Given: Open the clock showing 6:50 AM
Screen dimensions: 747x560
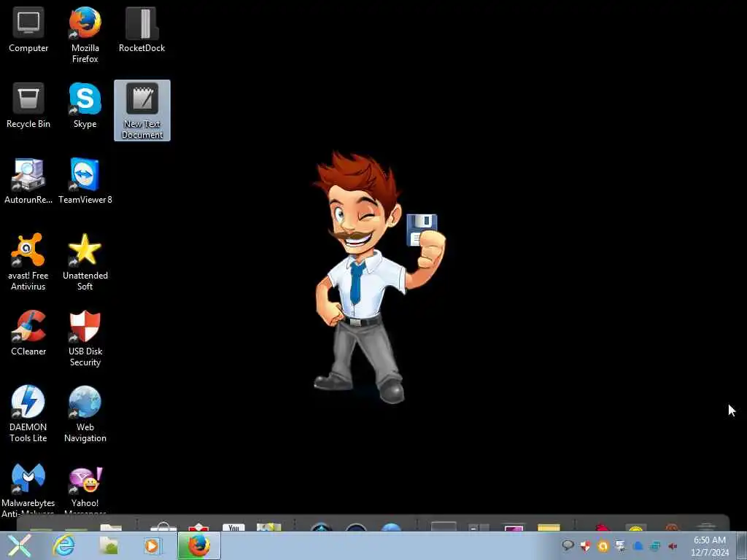Looking at the screenshot, I should [710, 545].
